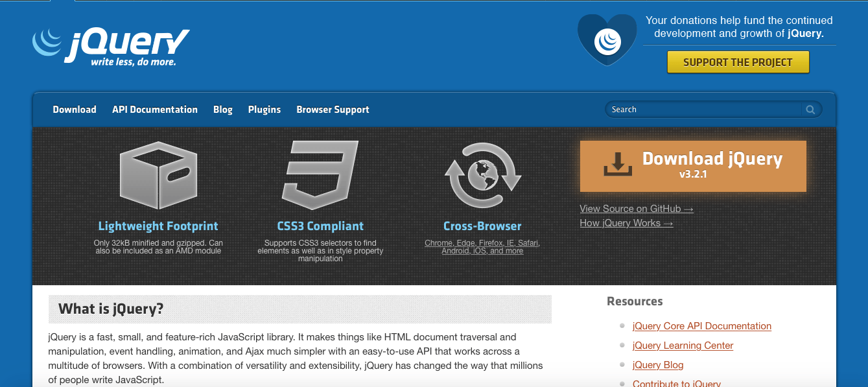Click the CSS3 shield icon

pyautogui.click(x=320, y=172)
